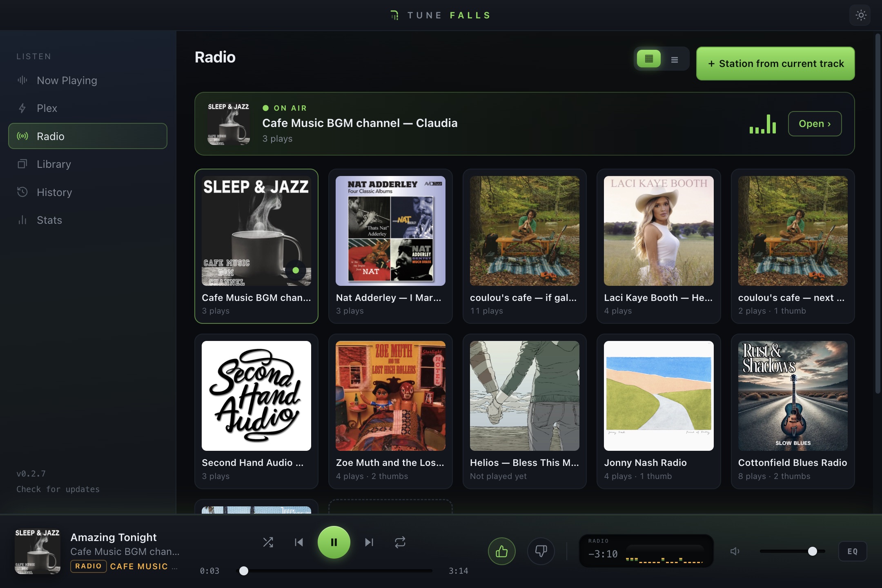Open the EQ panel

[853, 551]
